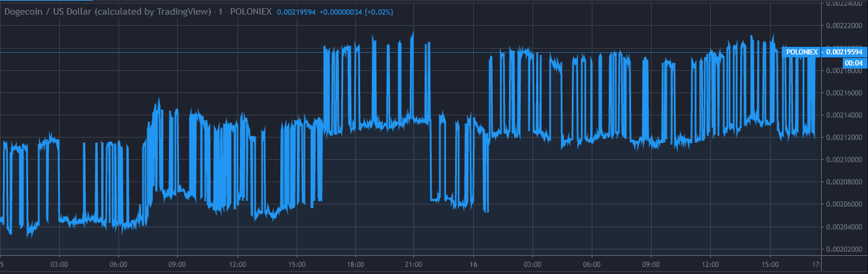
Task: Click the 0.00216000 price scale label
Action: [x=844, y=93]
